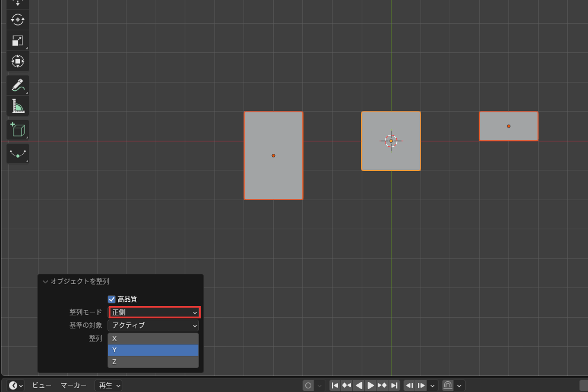The image size is (588, 392).
Task: Open the dropdown beside the snapping magnet
Action: tap(459, 385)
